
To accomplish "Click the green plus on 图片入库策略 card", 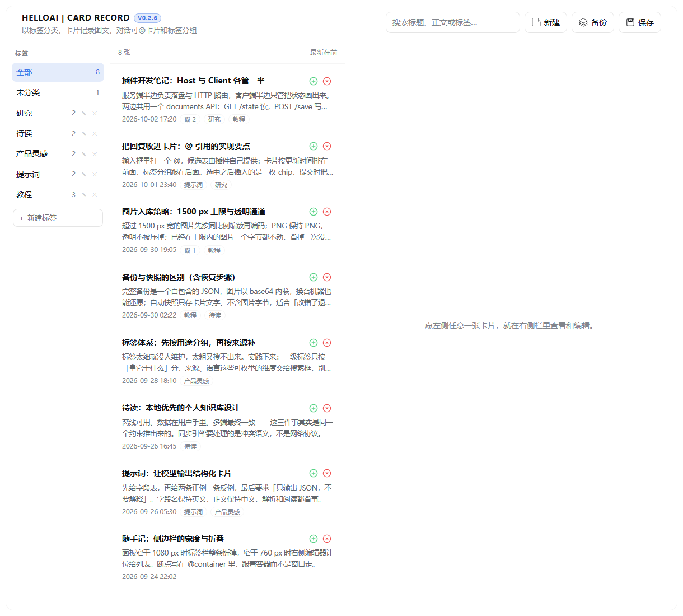I will pyautogui.click(x=314, y=212).
